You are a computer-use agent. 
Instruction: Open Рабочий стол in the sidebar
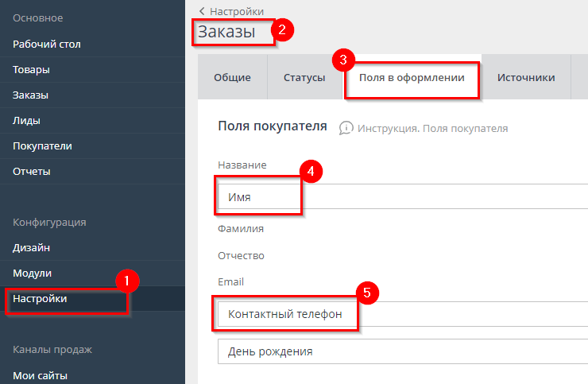(47, 45)
